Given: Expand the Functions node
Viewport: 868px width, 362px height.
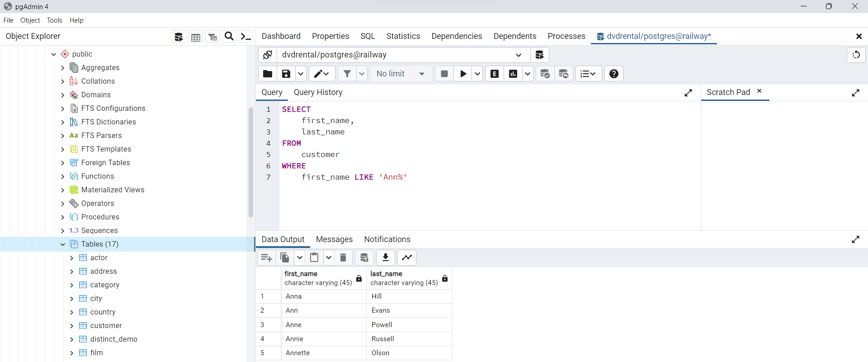Looking at the screenshot, I should click(x=63, y=176).
